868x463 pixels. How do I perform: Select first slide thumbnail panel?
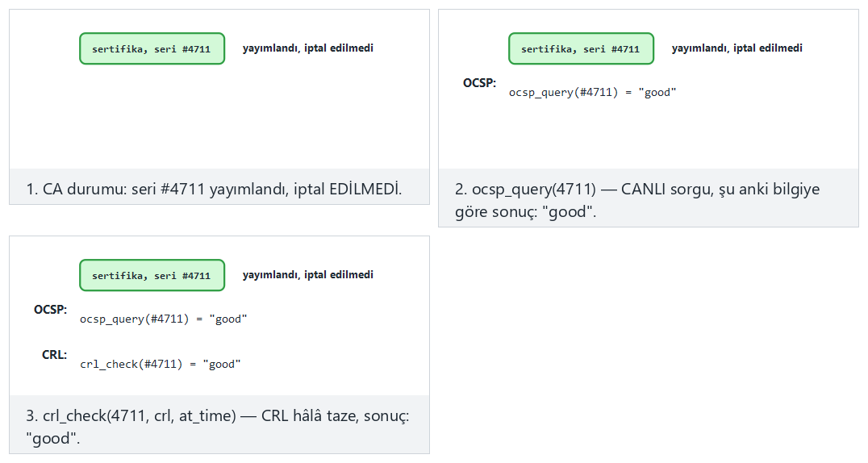pos(219,107)
